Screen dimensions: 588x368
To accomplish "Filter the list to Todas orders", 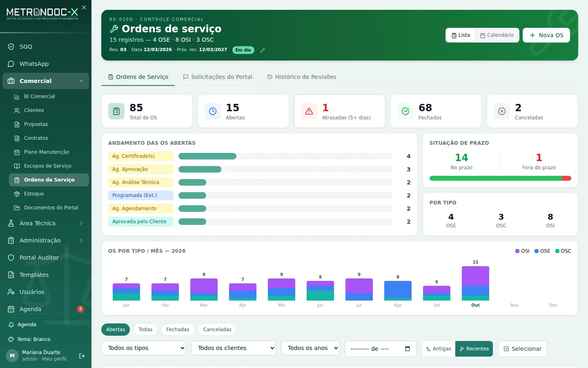I will pyautogui.click(x=145, y=330).
